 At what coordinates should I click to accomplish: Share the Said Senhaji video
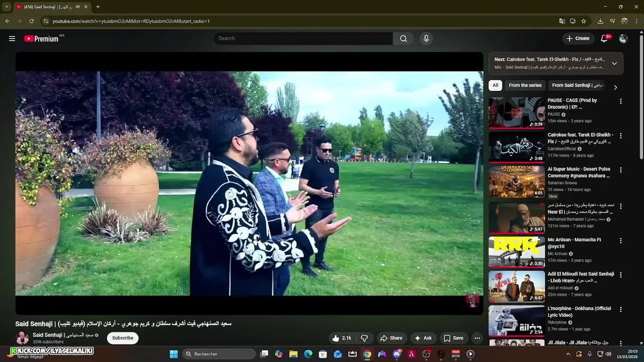(391, 338)
